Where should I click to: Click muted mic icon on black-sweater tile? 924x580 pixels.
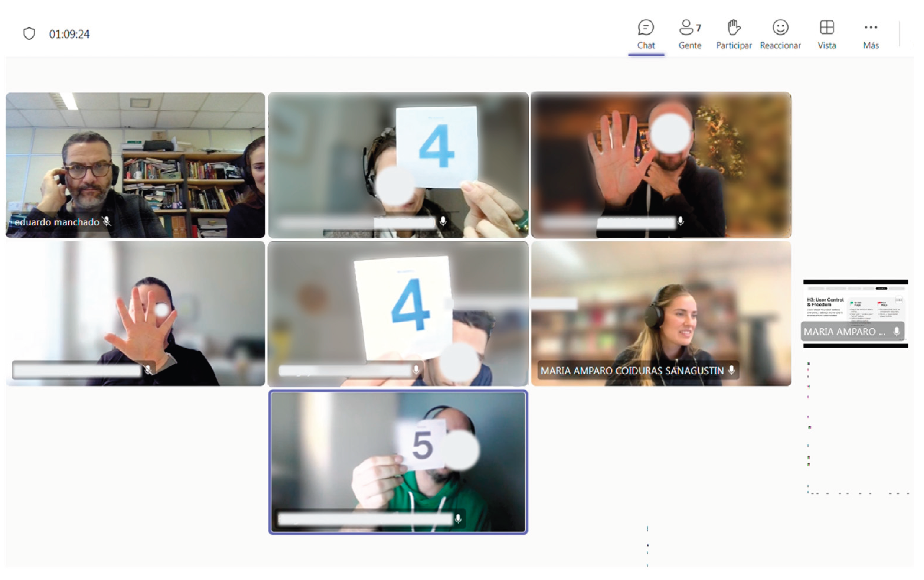[148, 370]
